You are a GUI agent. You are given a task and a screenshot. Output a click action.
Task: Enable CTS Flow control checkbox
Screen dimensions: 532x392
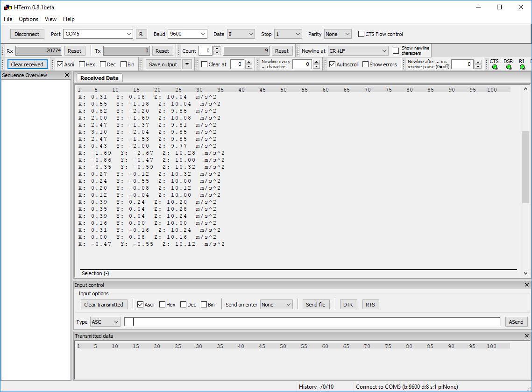(362, 34)
